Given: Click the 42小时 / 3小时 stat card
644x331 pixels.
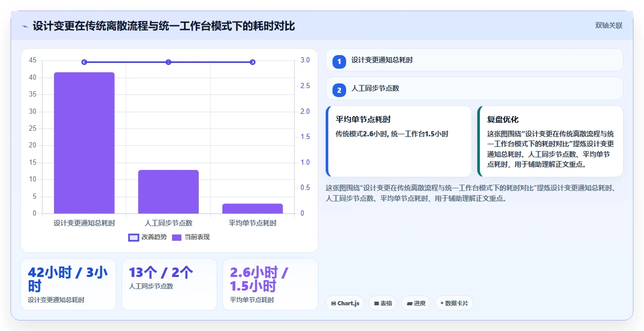Looking at the screenshot, I should [68, 284].
